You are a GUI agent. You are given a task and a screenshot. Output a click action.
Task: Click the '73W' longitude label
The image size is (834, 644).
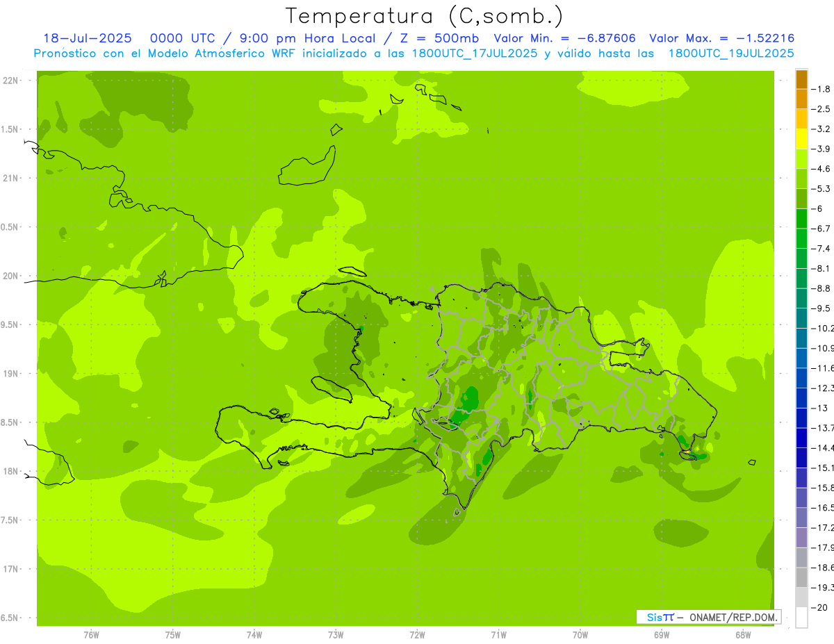point(336,635)
